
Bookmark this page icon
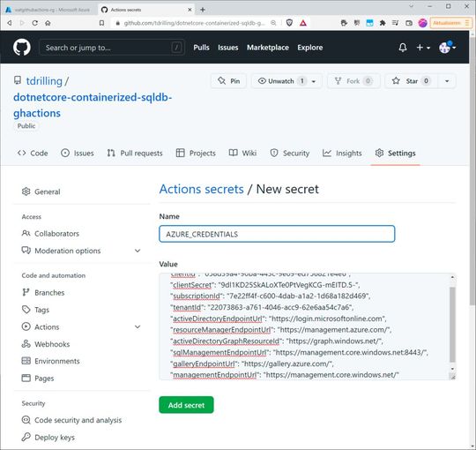(101, 23)
